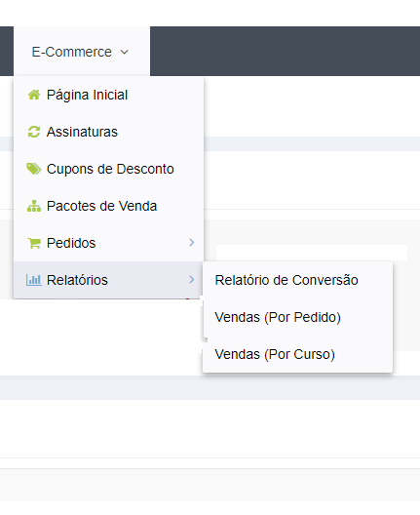
Task: Click the tags icon beside Cupons de Desconto
Action: (34, 169)
